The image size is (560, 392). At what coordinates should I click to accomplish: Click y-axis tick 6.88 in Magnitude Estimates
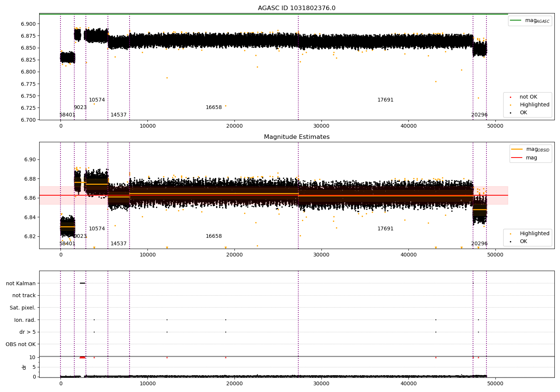coord(30,179)
